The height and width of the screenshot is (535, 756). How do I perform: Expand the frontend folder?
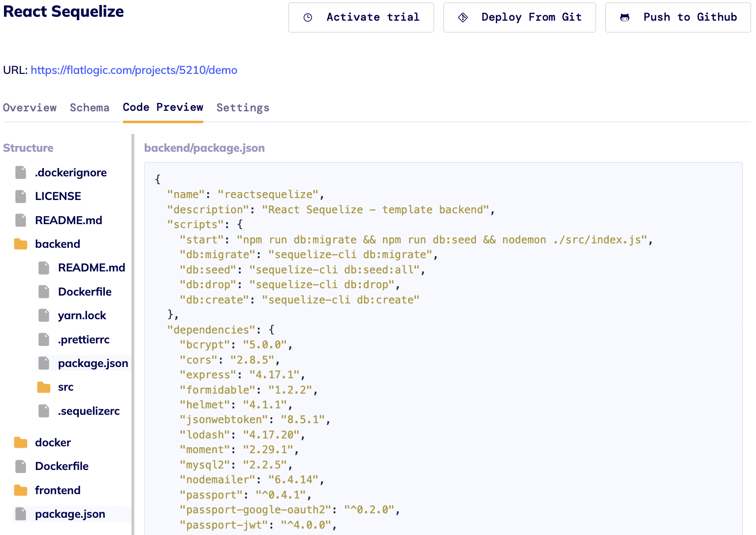click(58, 490)
